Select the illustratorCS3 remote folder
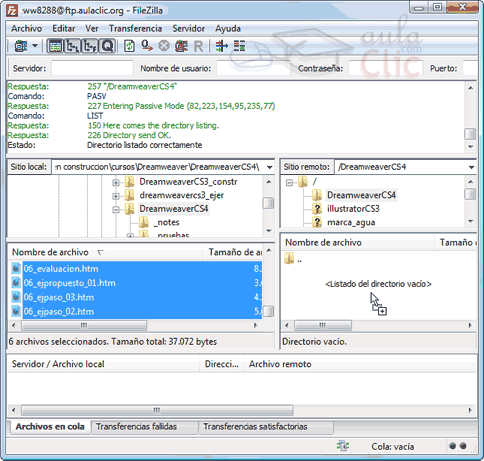Image resolution: width=484 pixels, height=461 pixels. (353, 209)
